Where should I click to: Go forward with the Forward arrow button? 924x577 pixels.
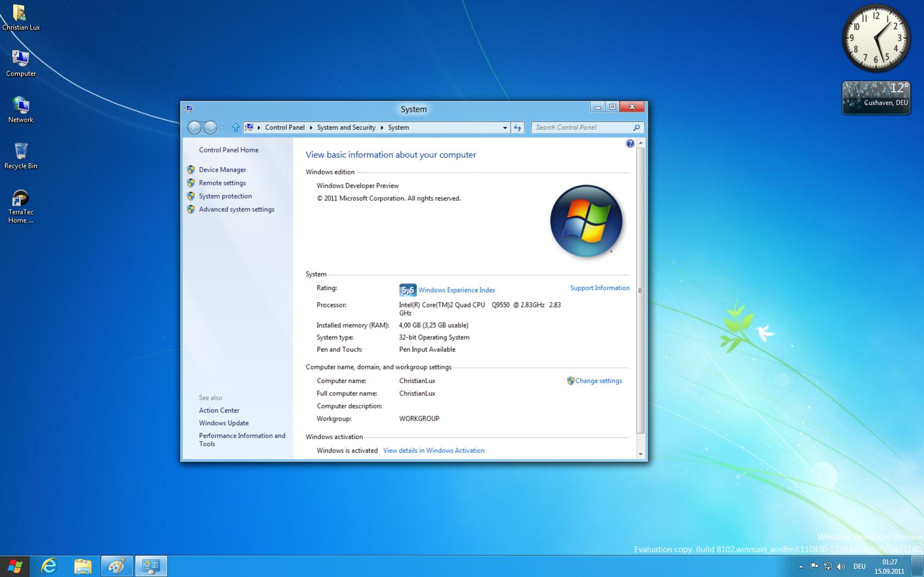(x=210, y=128)
